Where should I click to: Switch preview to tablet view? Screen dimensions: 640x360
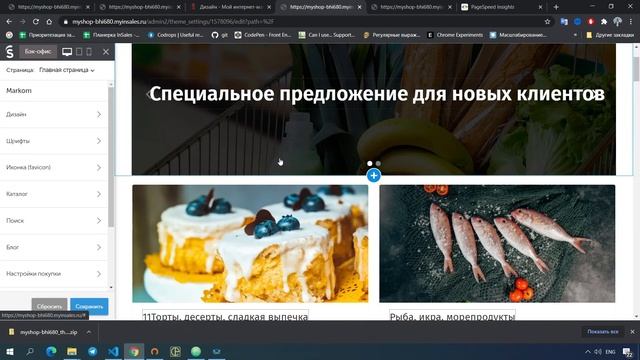79,51
